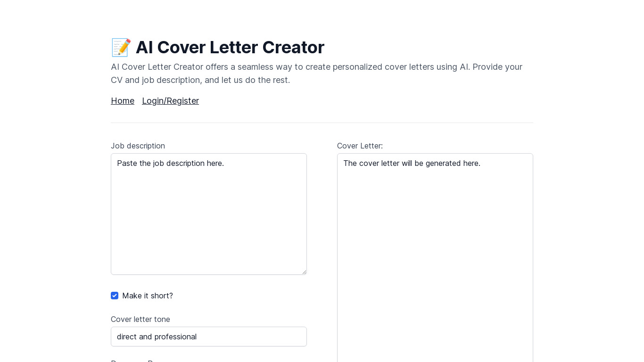Click the partially visible label below tone field
This screenshot has width=644, height=362.
pyautogui.click(x=137, y=361)
